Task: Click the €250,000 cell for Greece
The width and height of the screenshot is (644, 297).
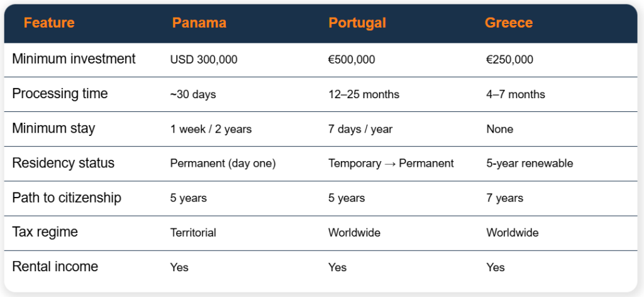Action: coord(509,60)
